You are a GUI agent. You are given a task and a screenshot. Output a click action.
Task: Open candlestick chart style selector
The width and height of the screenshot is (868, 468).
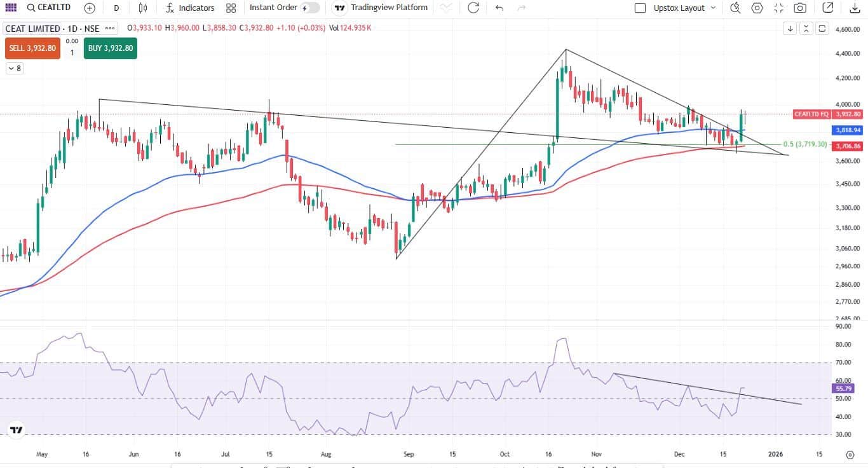coord(143,8)
